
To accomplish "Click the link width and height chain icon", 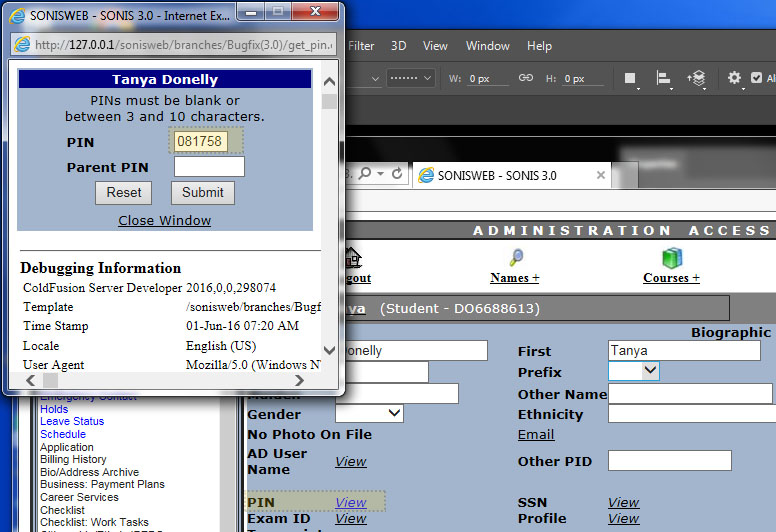I will tap(526, 78).
